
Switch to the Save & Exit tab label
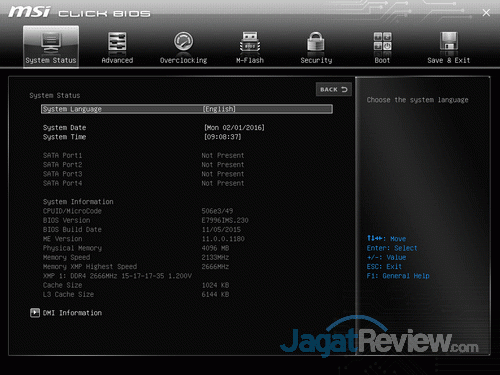pyautogui.click(x=449, y=60)
